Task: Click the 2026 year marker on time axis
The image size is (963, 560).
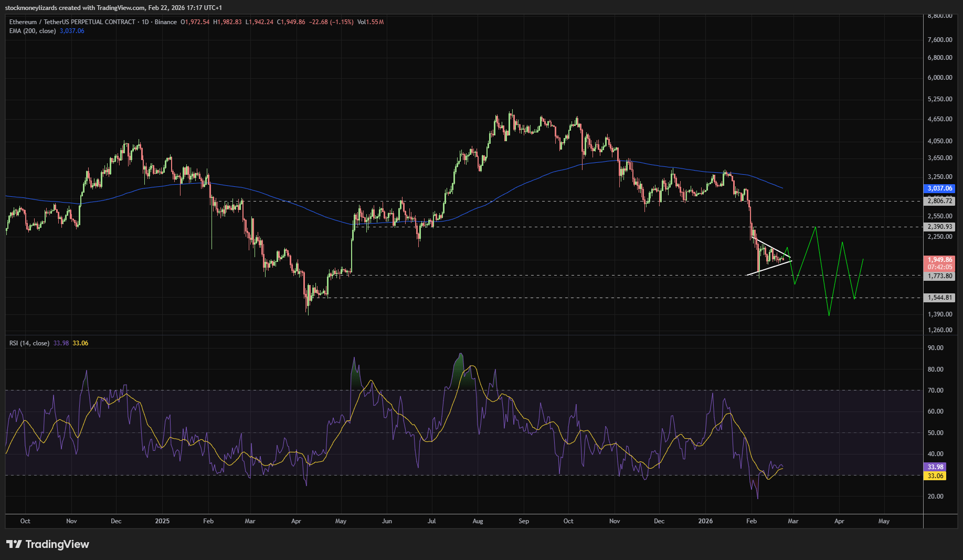Action: point(705,521)
